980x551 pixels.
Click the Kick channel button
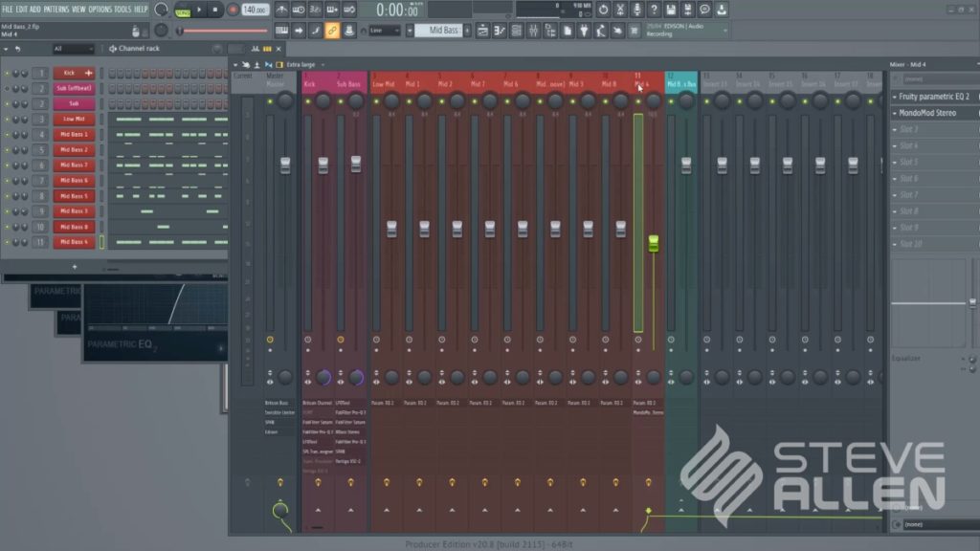tap(74, 73)
